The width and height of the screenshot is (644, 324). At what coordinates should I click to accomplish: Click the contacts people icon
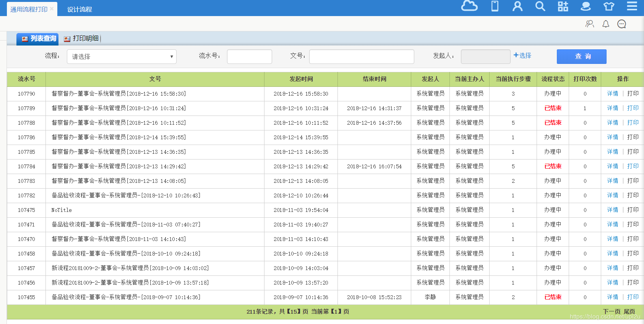pos(590,24)
